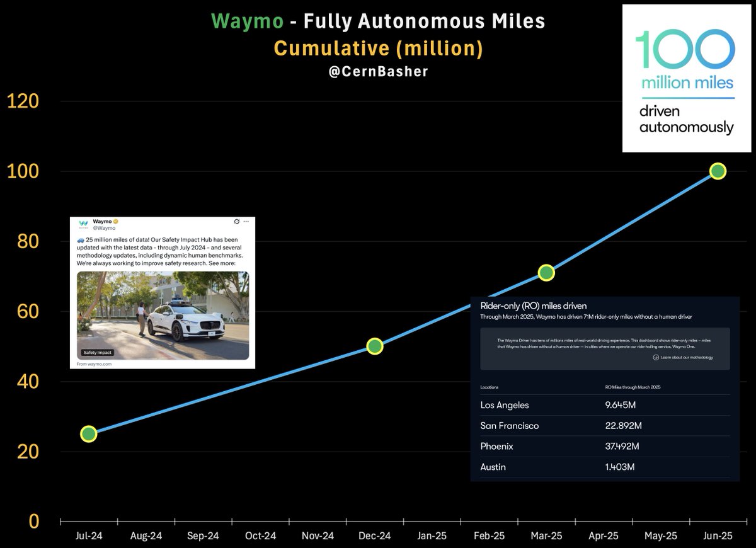Click the Mar-25 data point near 71 million
This screenshot has width=756, height=548.
[546, 273]
